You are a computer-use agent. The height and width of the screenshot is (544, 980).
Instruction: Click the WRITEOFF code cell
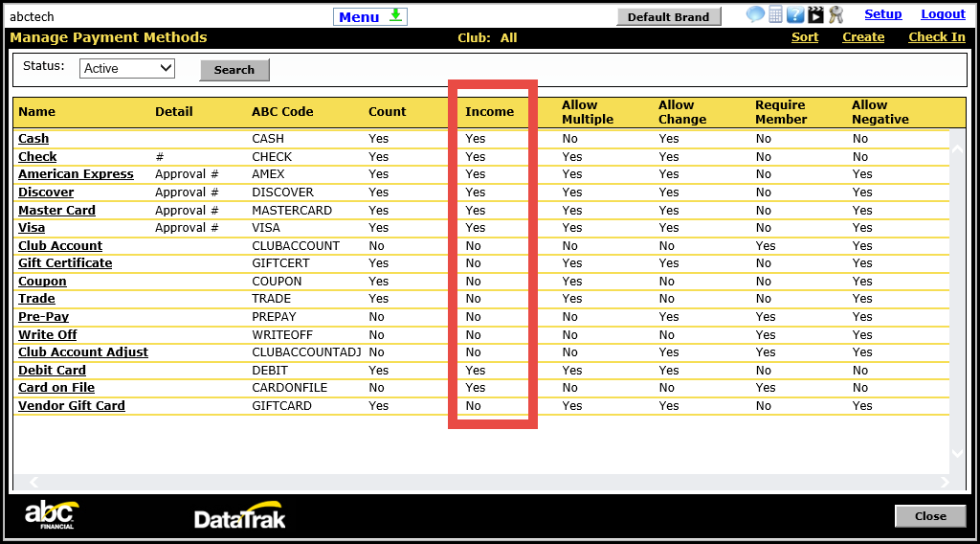click(282, 334)
